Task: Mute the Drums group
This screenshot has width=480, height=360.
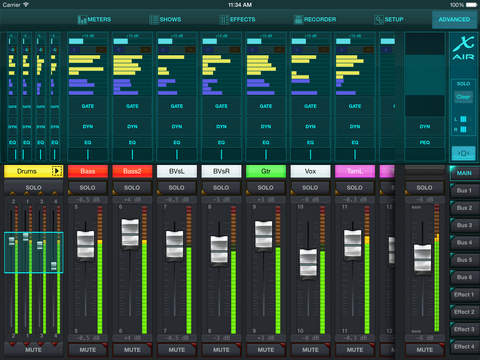Action: tap(33, 350)
